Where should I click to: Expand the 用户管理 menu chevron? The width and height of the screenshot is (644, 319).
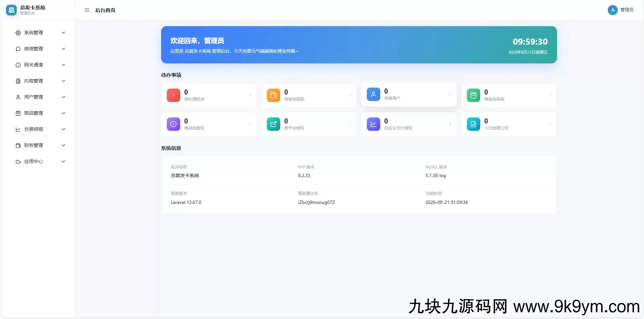point(63,97)
